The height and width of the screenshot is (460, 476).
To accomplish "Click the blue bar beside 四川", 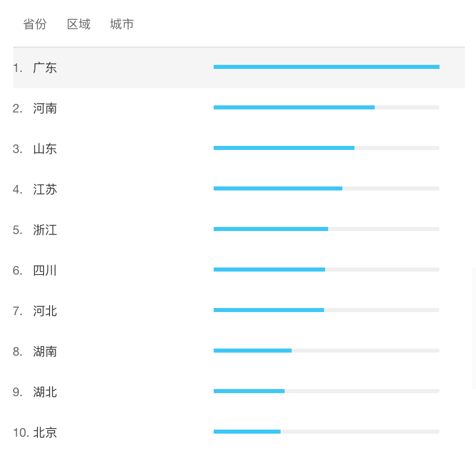I will tap(269, 270).
